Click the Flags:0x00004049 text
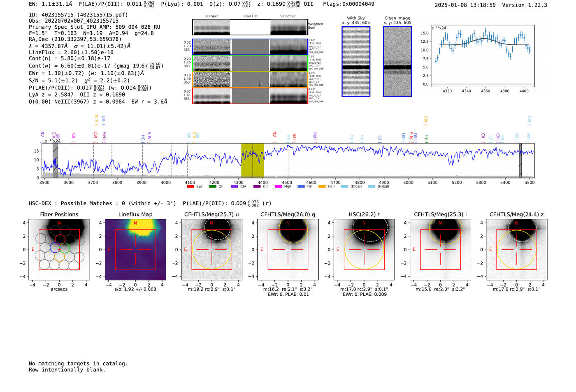The height and width of the screenshot is (392, 576). 348,4
